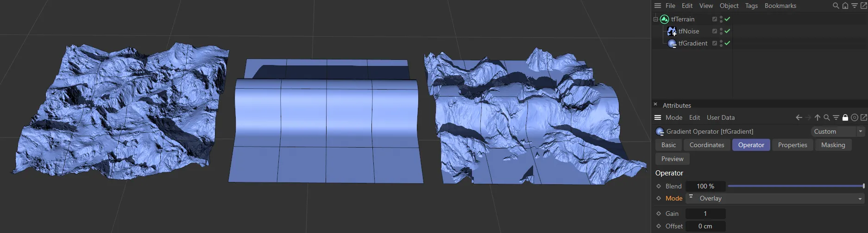Click the Blend percentage slider
The image size is (868, 233).
(x=795, y=186)
